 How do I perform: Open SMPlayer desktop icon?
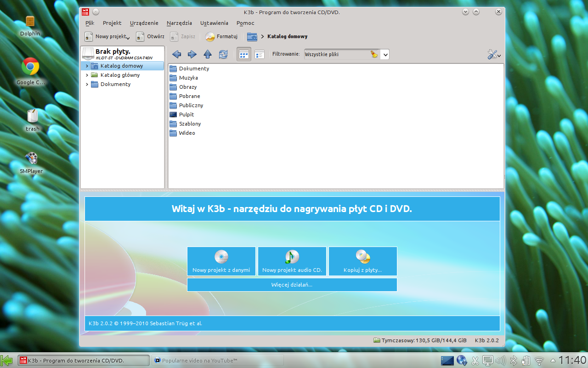pos(31,163)
